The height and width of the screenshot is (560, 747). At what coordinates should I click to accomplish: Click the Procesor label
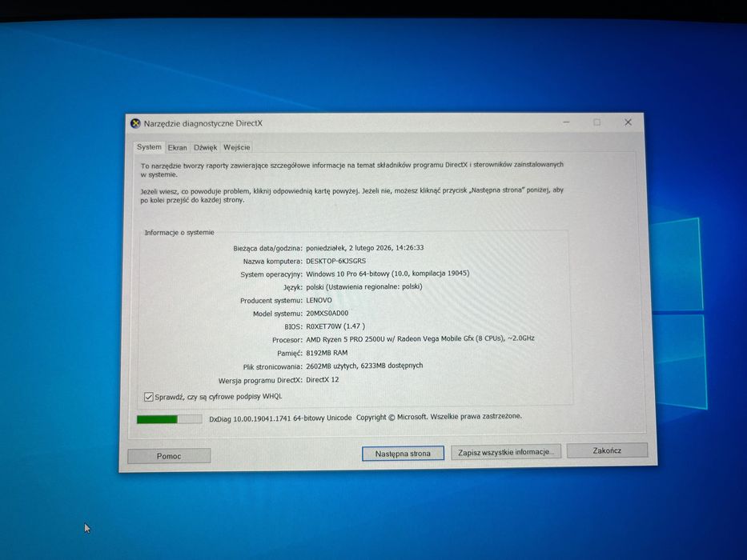coord(287,340)
